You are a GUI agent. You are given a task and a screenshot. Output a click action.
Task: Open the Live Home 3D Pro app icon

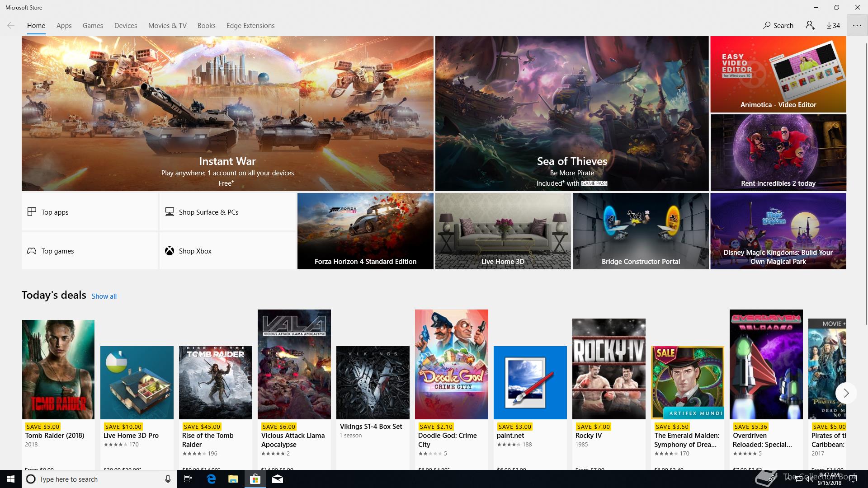(x=137, y=383)
